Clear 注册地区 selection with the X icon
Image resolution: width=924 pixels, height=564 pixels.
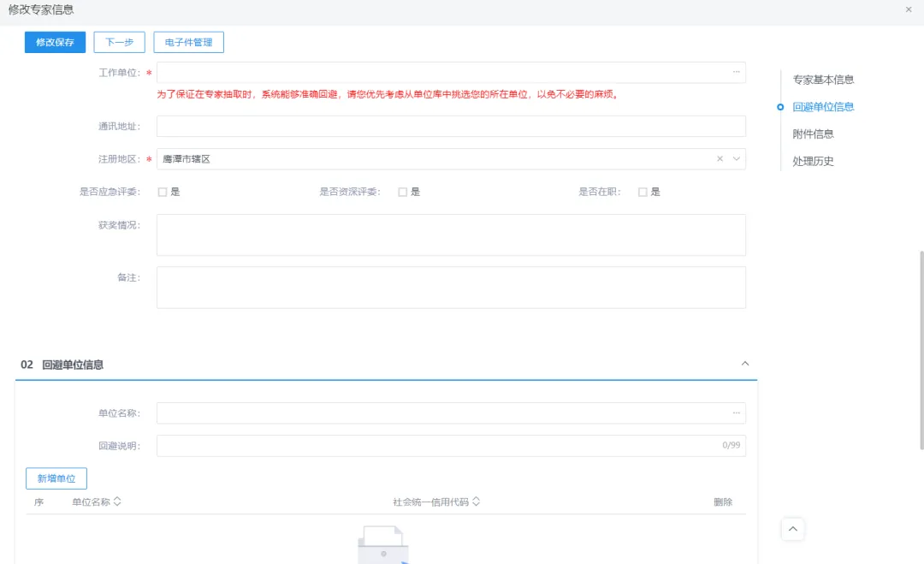(x=720, y=159)
